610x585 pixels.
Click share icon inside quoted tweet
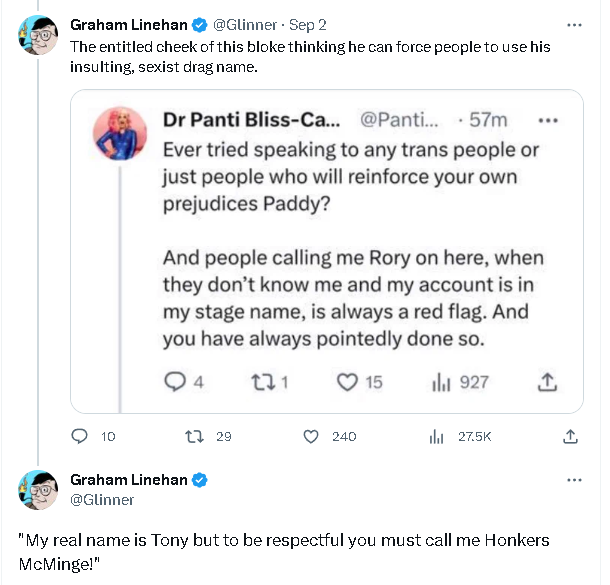pos(547,381)
